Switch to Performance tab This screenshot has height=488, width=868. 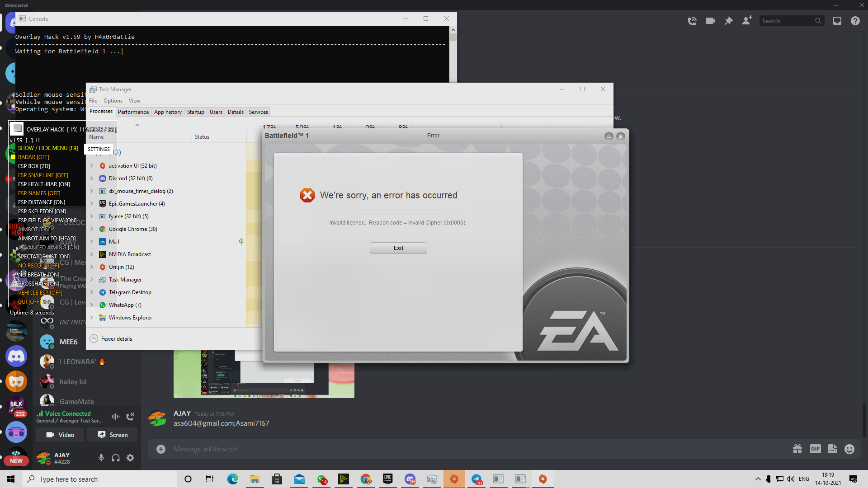point(133,112)
